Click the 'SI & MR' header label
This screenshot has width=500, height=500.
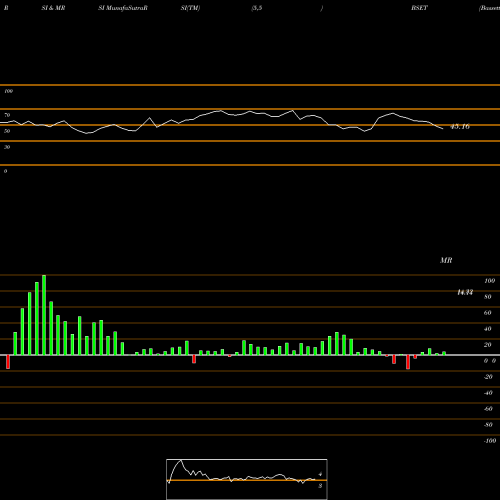[53, 8]
